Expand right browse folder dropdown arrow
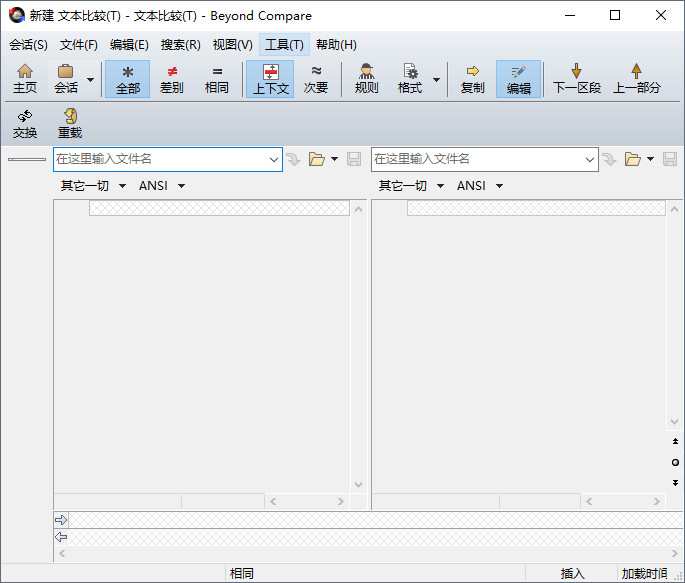Screen dimensions: 685x583 pyautogui.click(x=650, y=159)
